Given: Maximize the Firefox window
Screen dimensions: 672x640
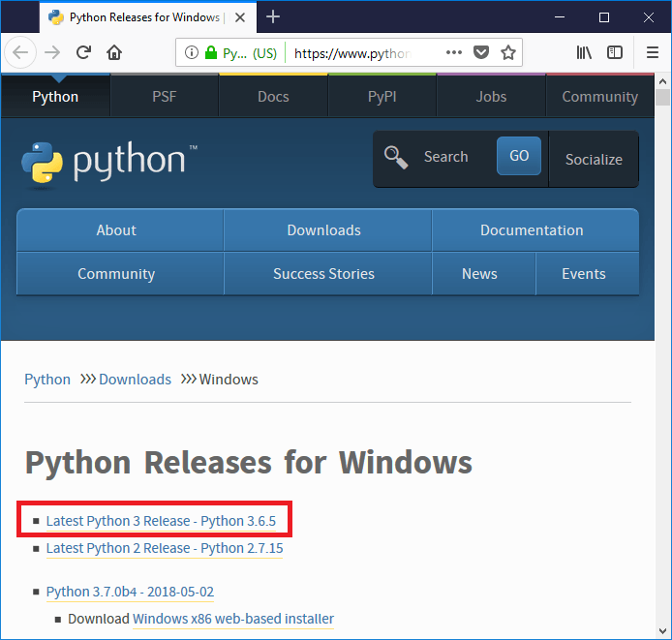Looking at the screenshot, I should point(604,17).
